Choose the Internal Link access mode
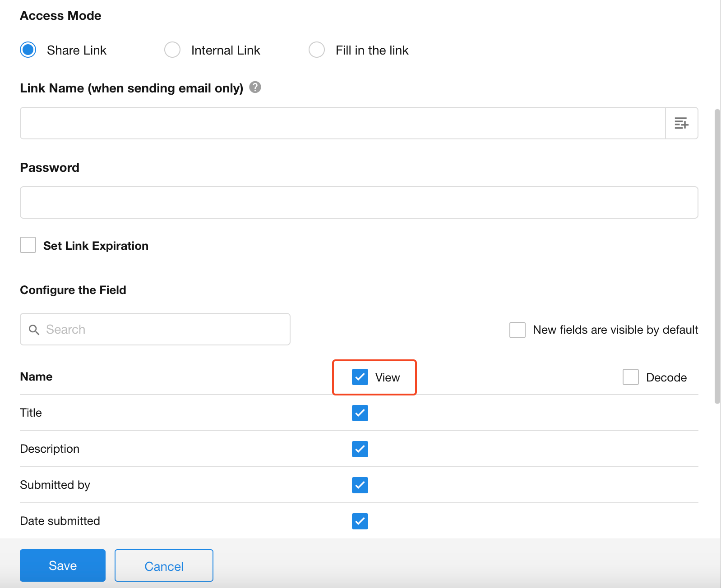721x588 pixels. point(172,50)
